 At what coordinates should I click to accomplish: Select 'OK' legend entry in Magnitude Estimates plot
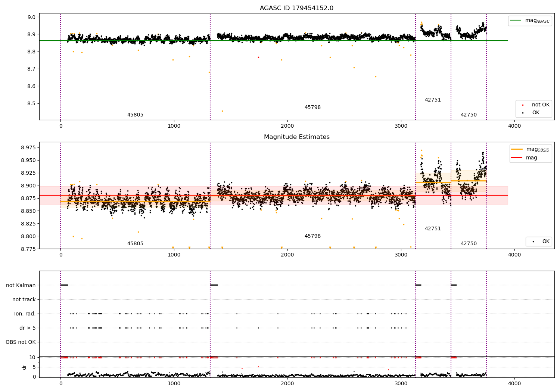point(541,242)
